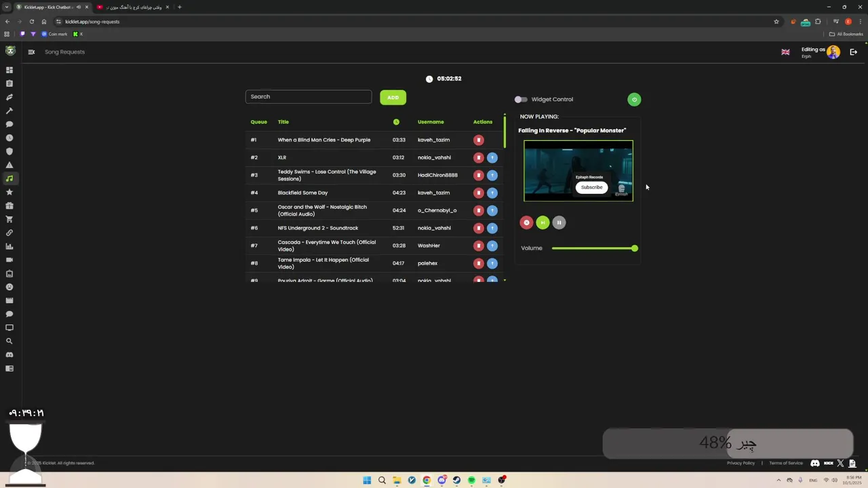This screenshot has height=488, width=868.
Task: Delete When a Blind Man Cries from queue
Action: [479, 140]
